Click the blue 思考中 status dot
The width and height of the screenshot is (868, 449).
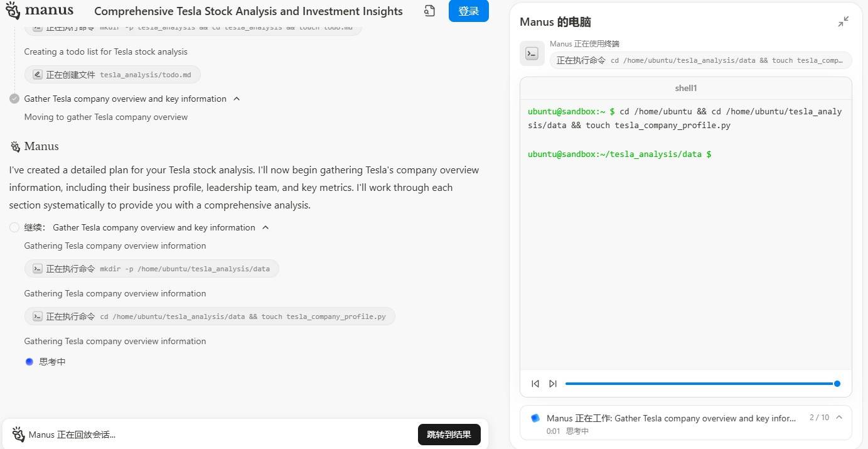click(x=29, y=362)
